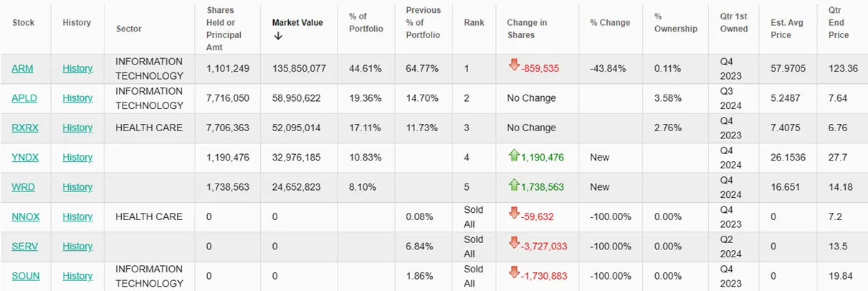Image resolution: width=868 pixels, height=291 pixels.
Task: Sort by the Change in Shares header
Action: [527, 29]
